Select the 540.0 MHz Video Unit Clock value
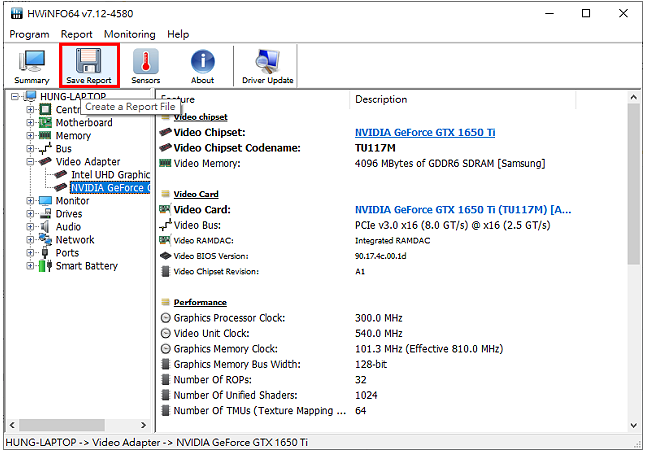This screenshot has width=647, height=454. tap(379, 333)
